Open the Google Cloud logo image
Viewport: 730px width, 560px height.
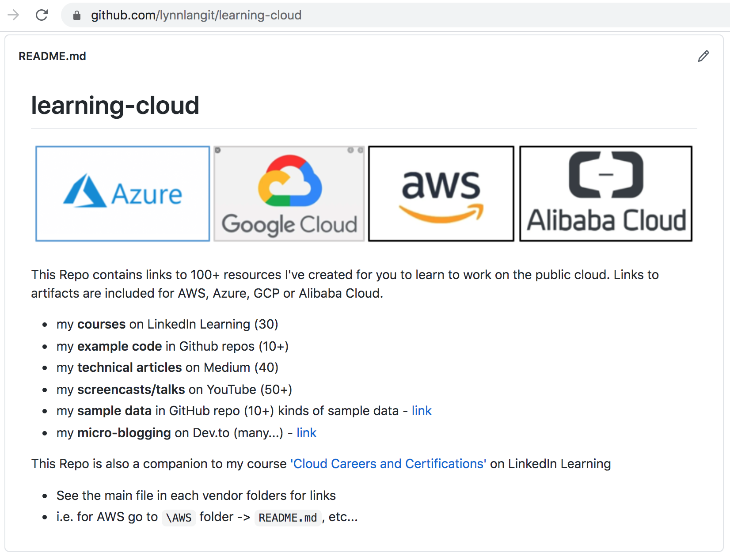[289, 194]
